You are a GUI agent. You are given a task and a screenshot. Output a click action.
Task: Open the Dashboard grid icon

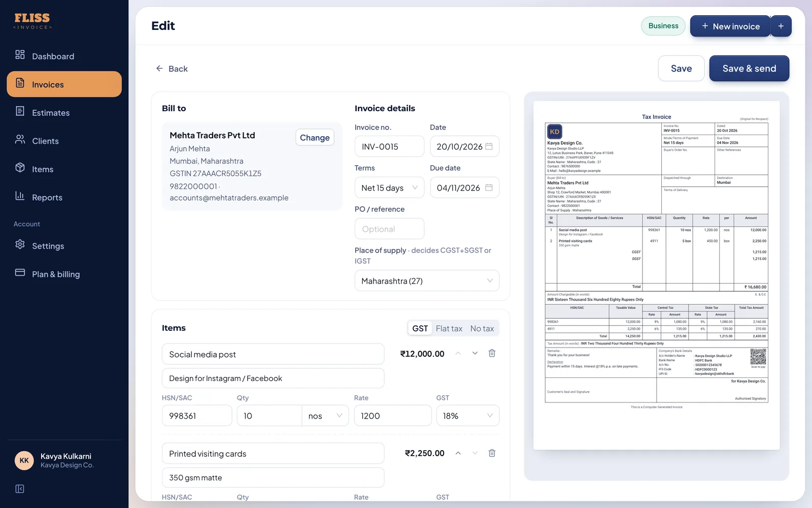click(x=20, y=55)
